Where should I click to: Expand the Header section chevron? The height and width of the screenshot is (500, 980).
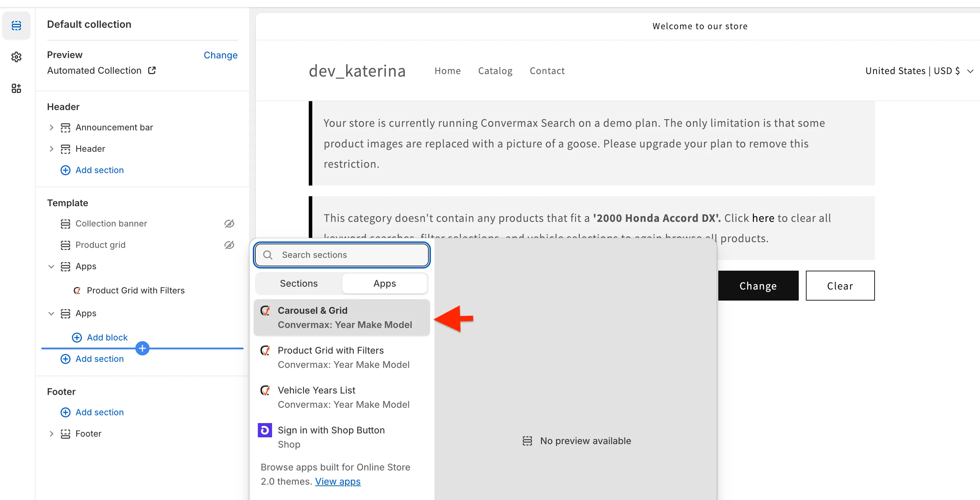[x=51, y=149]
